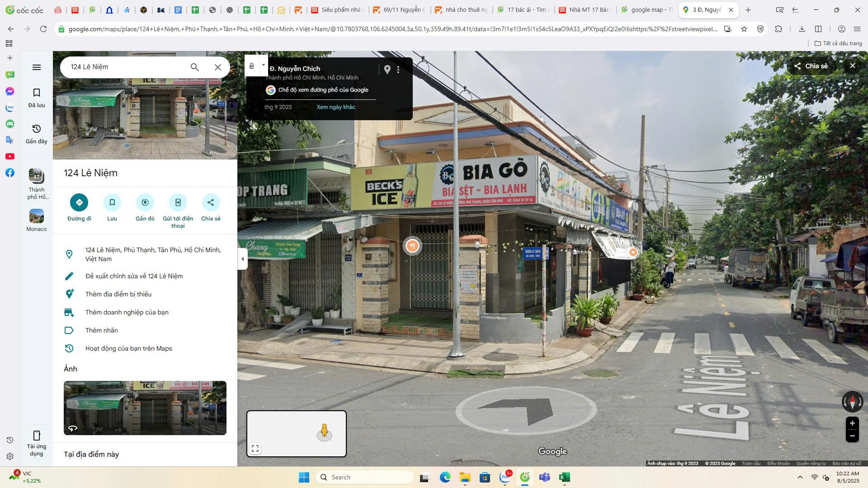The image size is (868, 488).
Task: Click Xem ngày khác link
Action: [336, 107]
